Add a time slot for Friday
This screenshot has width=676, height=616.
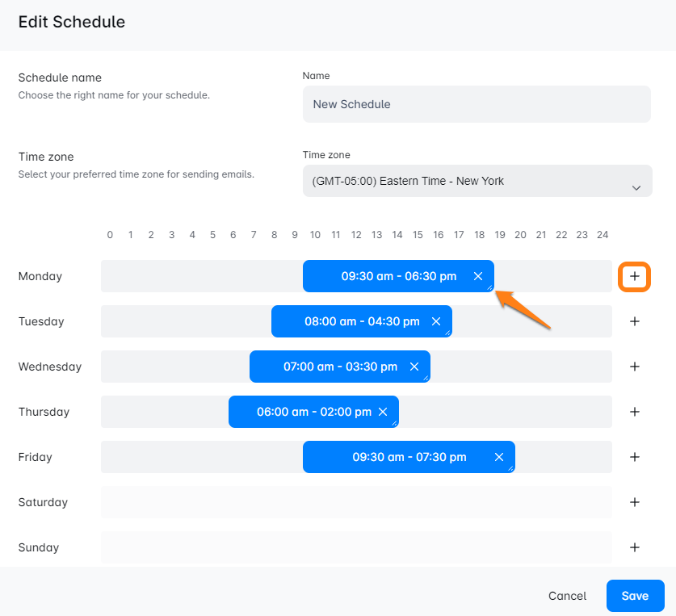click(x=635, y=457)
